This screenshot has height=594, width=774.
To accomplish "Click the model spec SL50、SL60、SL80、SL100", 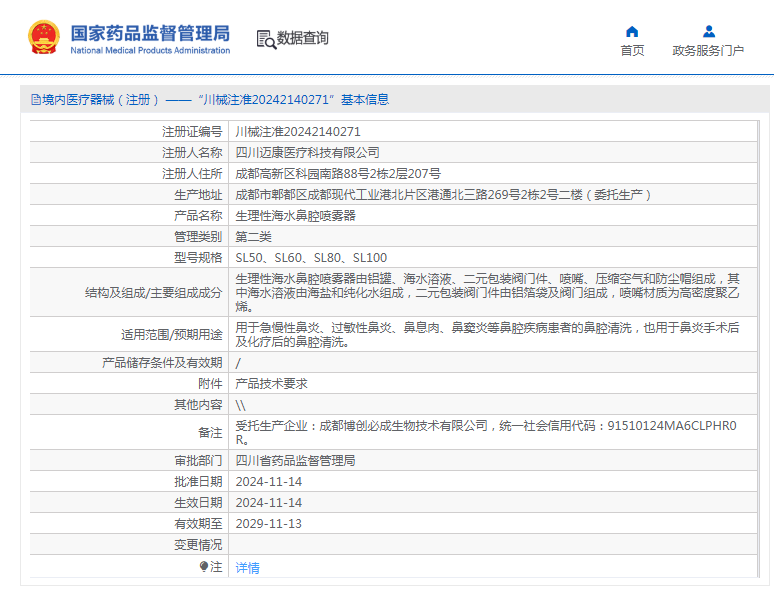I will click(x=311, y=257).
